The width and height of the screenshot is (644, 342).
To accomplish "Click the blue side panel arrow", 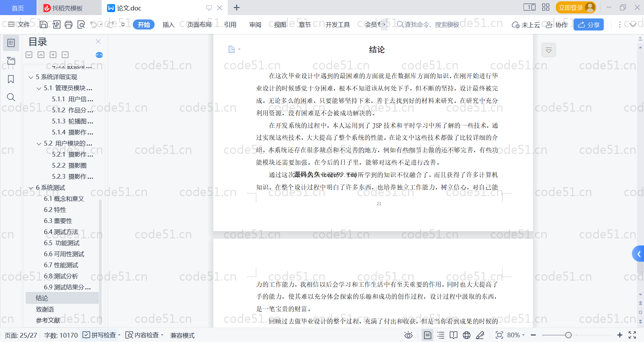I will click(639, 254).
